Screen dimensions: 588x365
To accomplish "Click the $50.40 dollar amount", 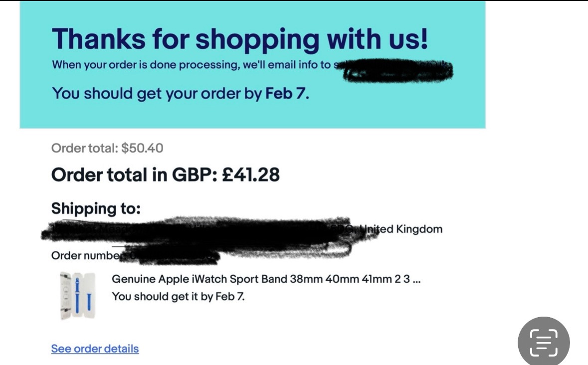I will pyautogui.click(x=142, y=148).
